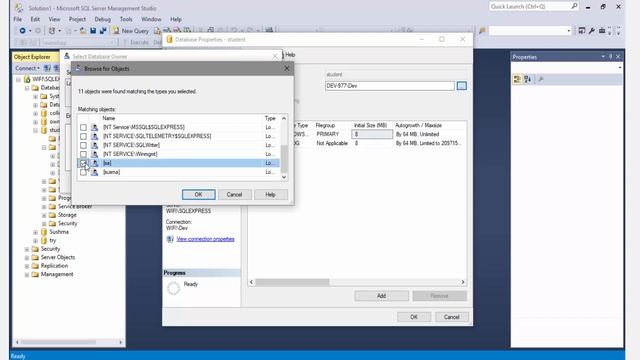Click the login icon beside [NT SERVICE\SQLTELEMETRY$SQLEXPRESS]
This screenshot has height=360, width=640.
[94, 136]
